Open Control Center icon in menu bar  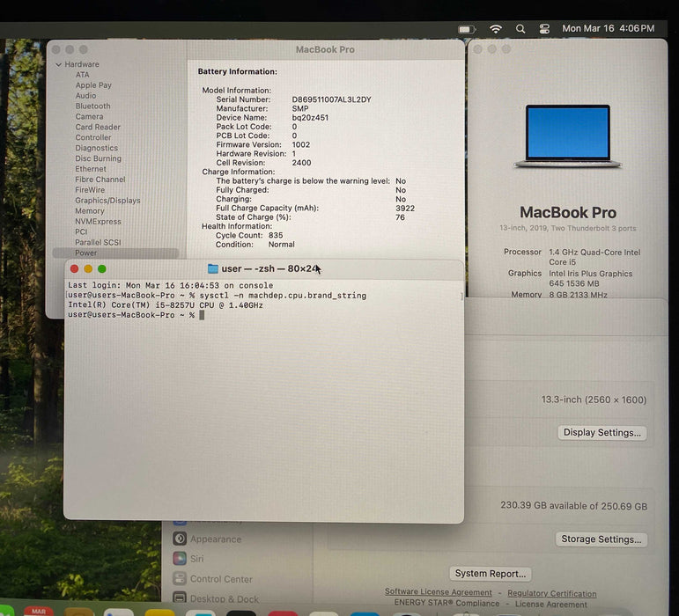[x=544, y=29]
